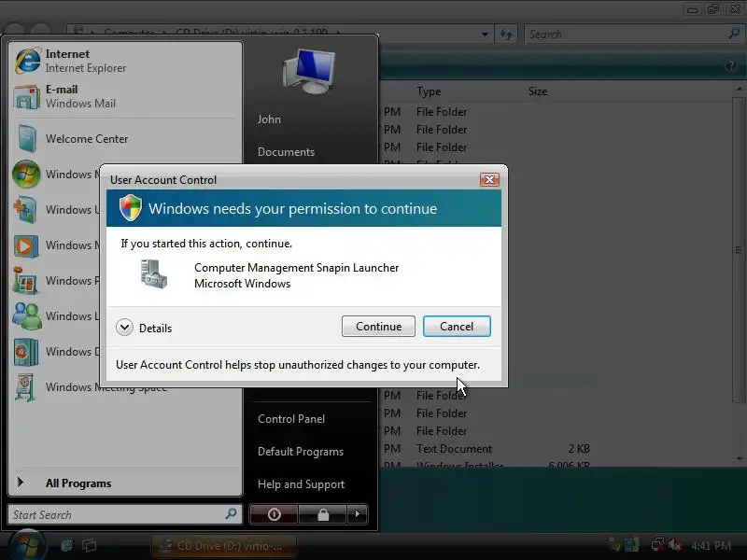Open Windows Mail E-mail icon
Screen dimensions: 747x560
click(27, 96)
